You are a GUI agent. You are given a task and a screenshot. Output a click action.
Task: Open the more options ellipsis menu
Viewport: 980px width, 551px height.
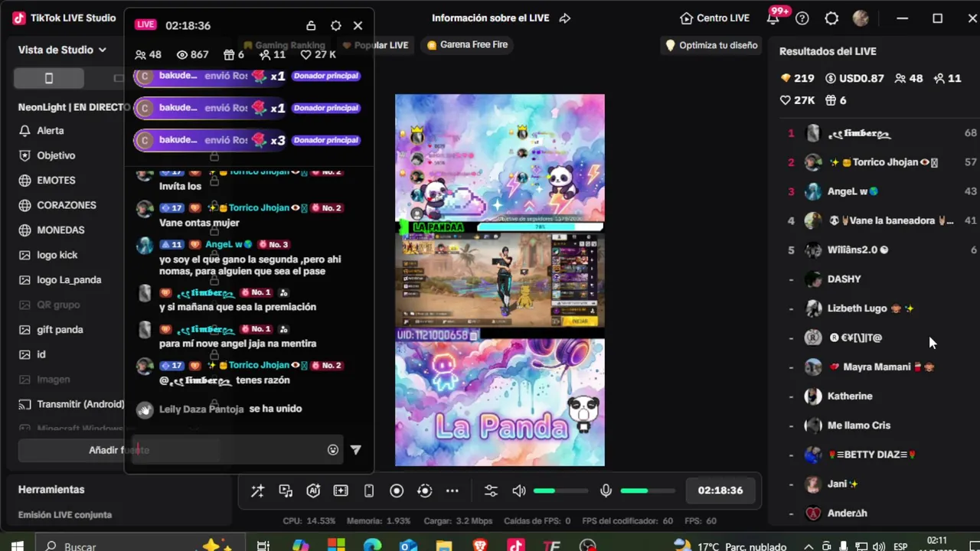452,491
